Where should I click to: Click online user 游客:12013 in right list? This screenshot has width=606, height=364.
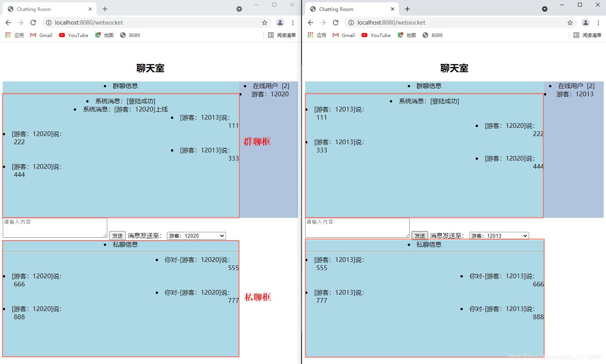pyautogui.click(x=575, y=94)
